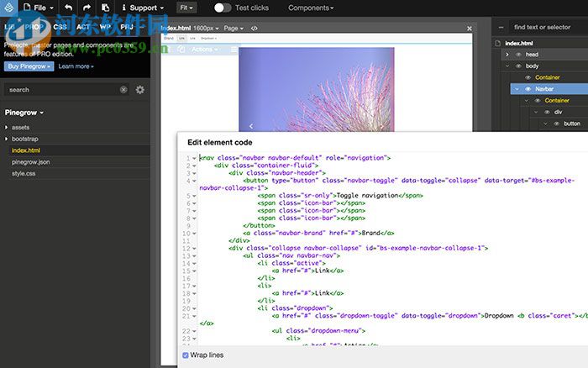Close the index.html page view
Screen dimensions: 588x368
click(x=469, y=28)
